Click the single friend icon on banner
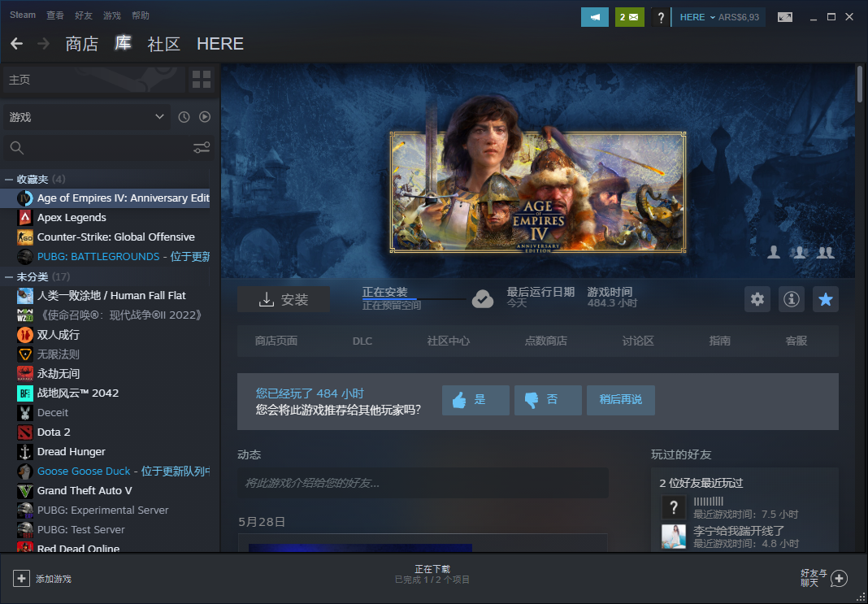 click(x=774, y=253)
